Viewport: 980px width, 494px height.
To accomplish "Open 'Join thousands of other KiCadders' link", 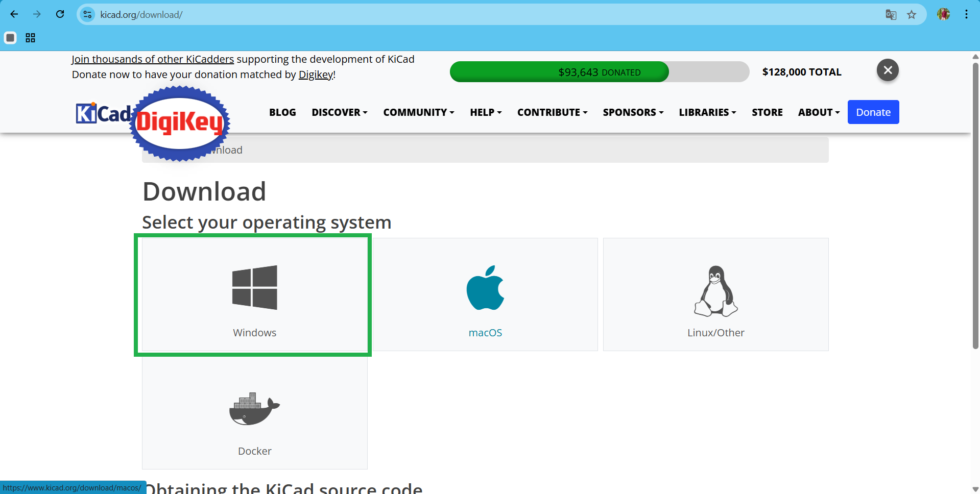I will (x=153, y=59).
